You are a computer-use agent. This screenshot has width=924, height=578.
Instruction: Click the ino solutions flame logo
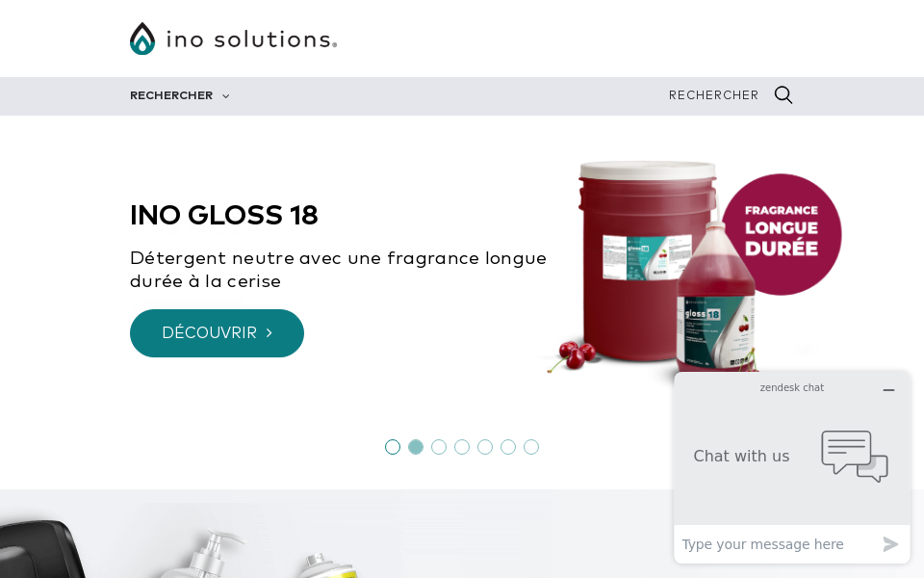pos(142,39)
